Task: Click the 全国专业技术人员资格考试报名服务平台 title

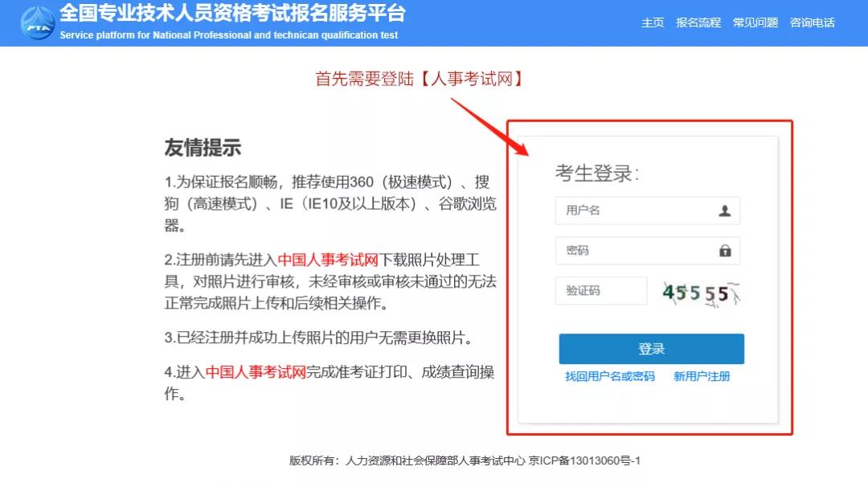Action: point(232,14)
